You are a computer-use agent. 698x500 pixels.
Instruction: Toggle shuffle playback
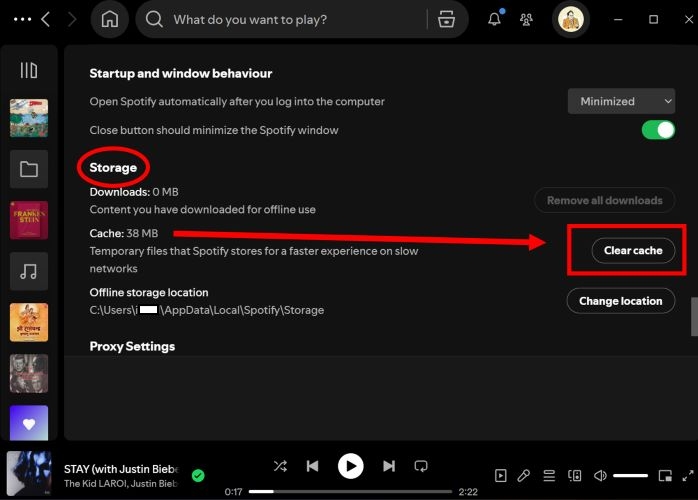pyautogui.click(x=280, y=466)
